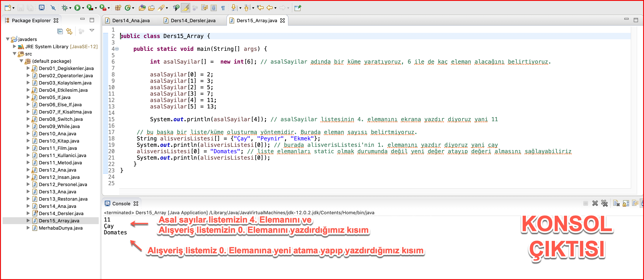
Task: Expand Ders08_Switch.java tree arrow
Action: coord(28,119)
